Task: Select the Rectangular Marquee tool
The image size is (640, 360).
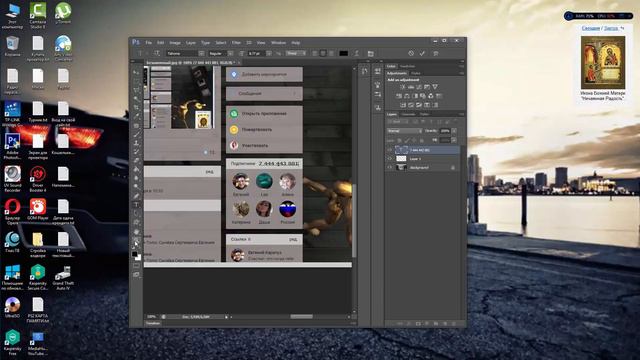Action: [136, 81]
